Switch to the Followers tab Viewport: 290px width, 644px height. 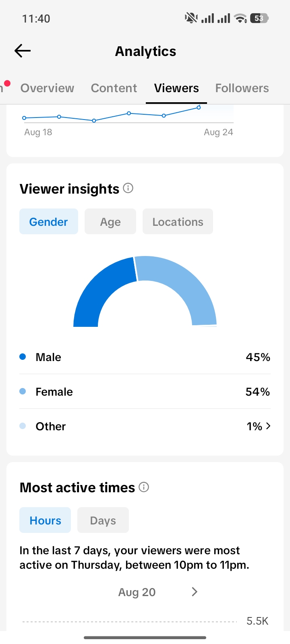(x=242, y=88)
